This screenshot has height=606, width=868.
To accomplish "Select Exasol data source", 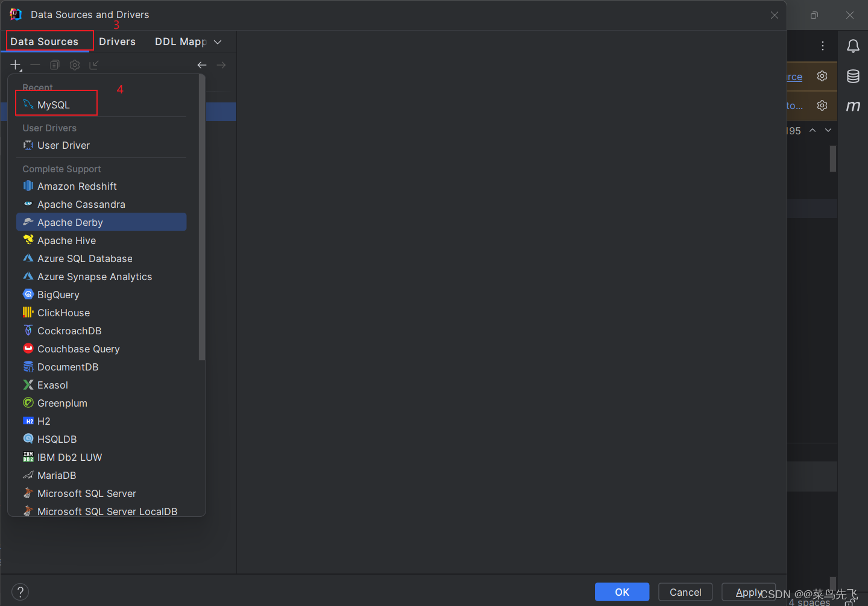I will click(101, 385).
